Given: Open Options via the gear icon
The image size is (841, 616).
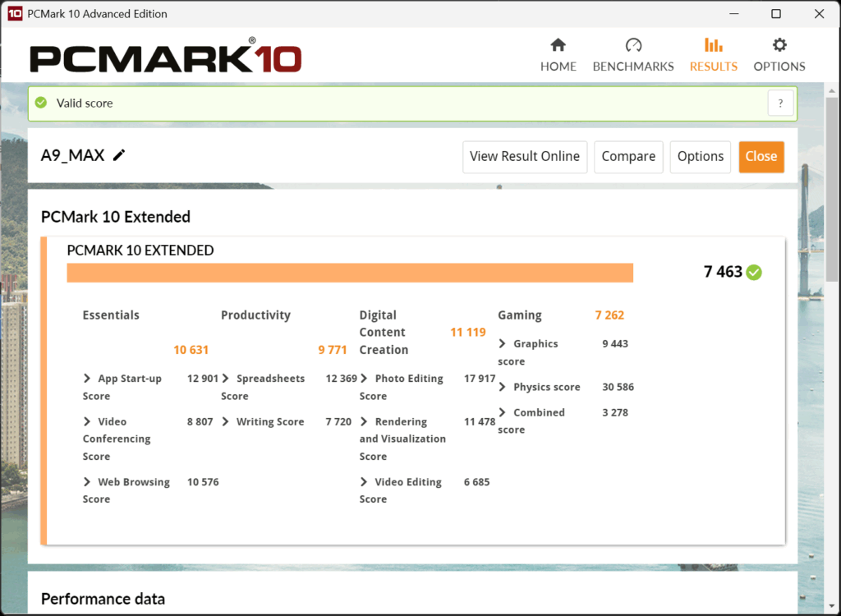Looking at the screenshot, I should coord(779,45).
